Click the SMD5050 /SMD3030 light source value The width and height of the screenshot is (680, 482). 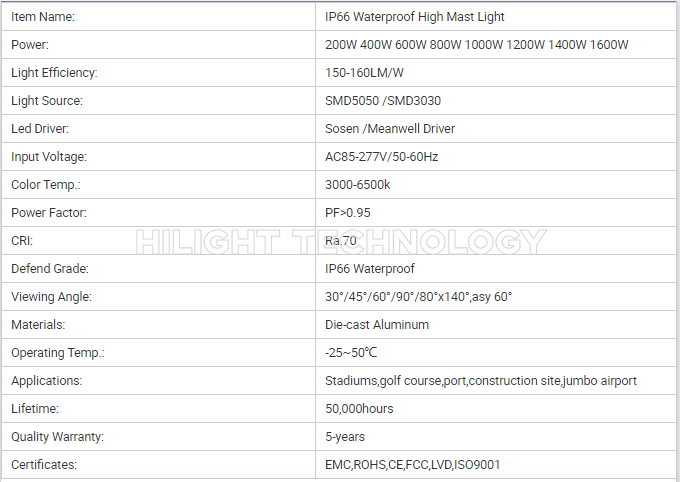(x=383, y=101)
